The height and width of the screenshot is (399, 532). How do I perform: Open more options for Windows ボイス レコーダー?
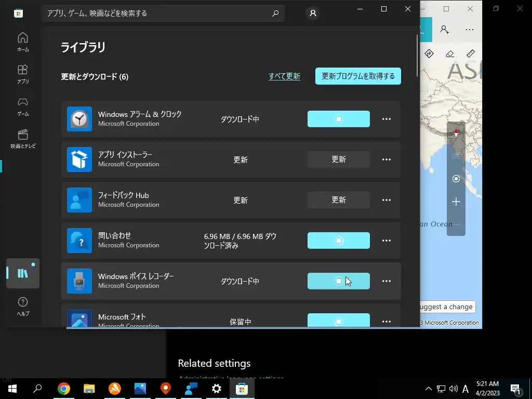387,281
